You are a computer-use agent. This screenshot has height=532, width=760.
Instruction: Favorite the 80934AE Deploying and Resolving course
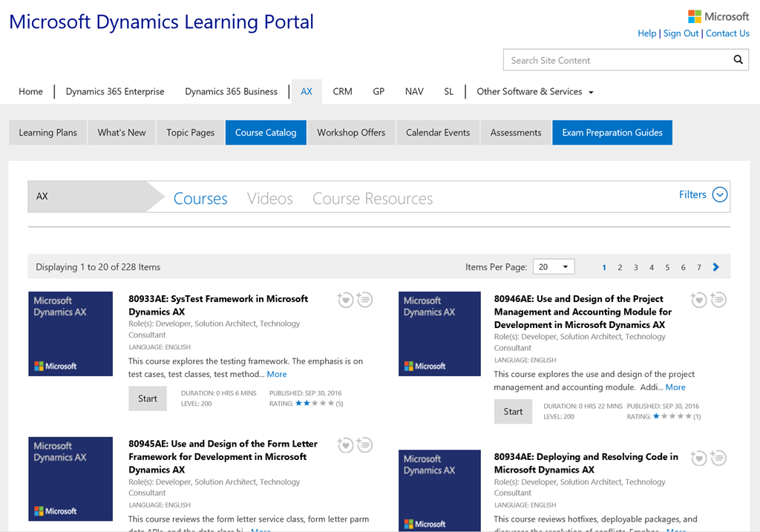tap(698, 459)
